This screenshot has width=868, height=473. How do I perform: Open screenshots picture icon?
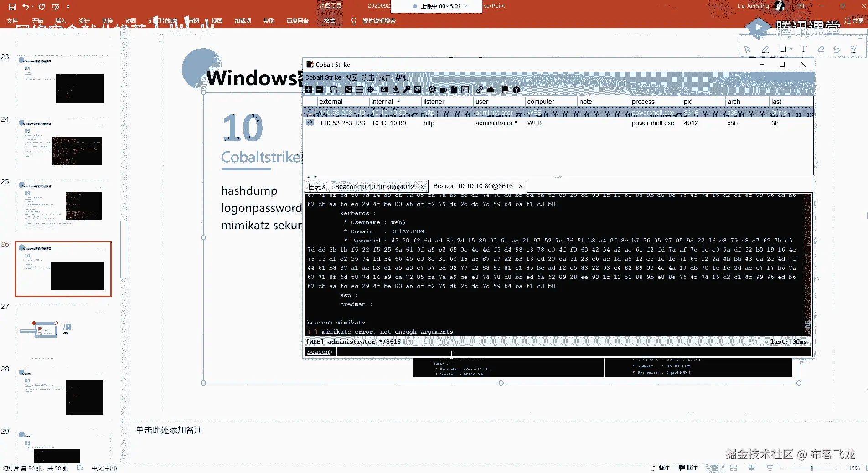(x=418, y=90)
